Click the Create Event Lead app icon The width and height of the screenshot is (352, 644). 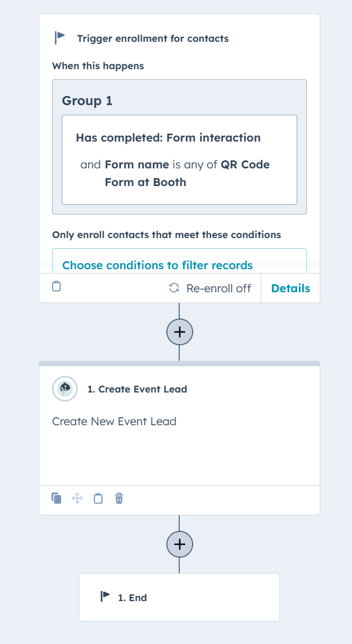coord(65,389)
